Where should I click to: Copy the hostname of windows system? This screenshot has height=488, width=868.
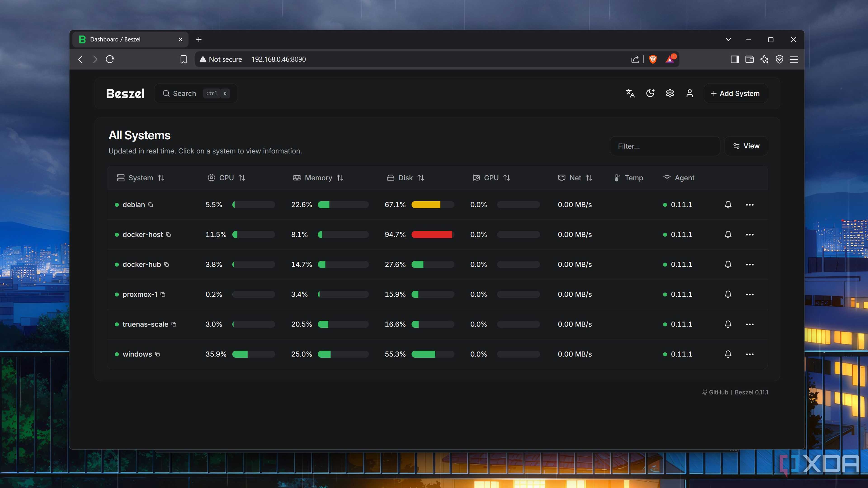tap(157, 354)
